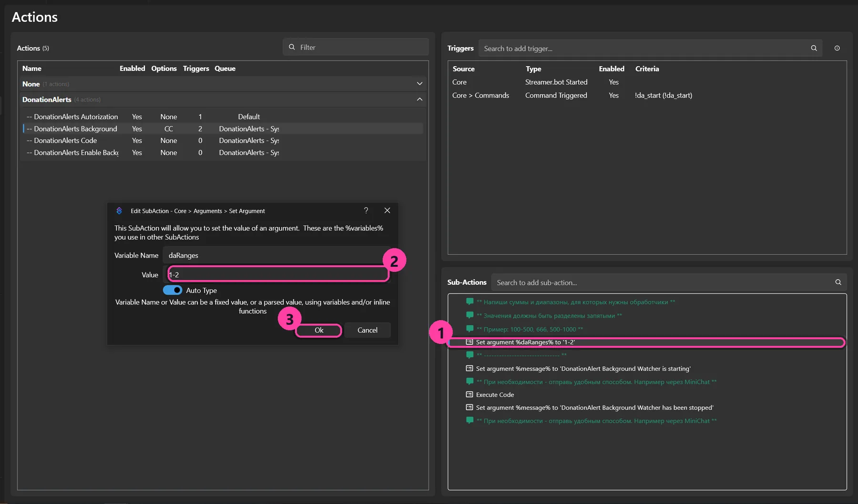
Task: Select the 'Watcher is starting' sub-action
Action: click(647, 368)
